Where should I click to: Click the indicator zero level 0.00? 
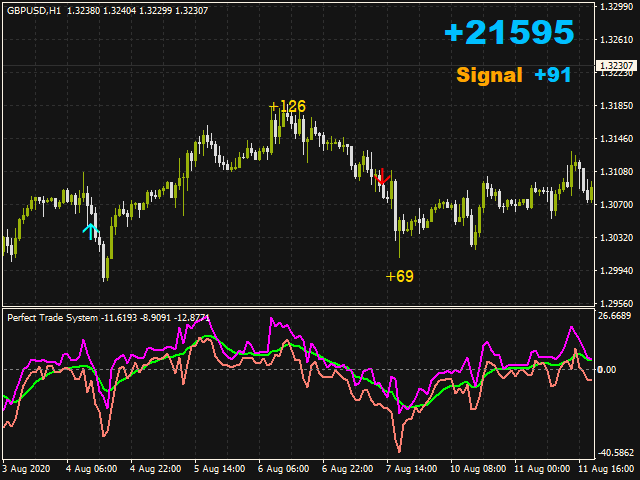click(606, 370)
